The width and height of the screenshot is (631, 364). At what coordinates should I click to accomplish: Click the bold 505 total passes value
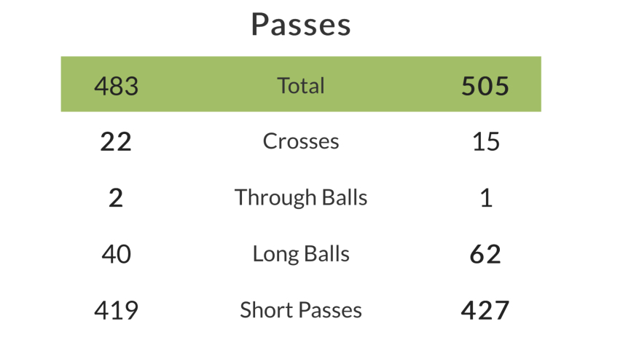tap(485, 86)
